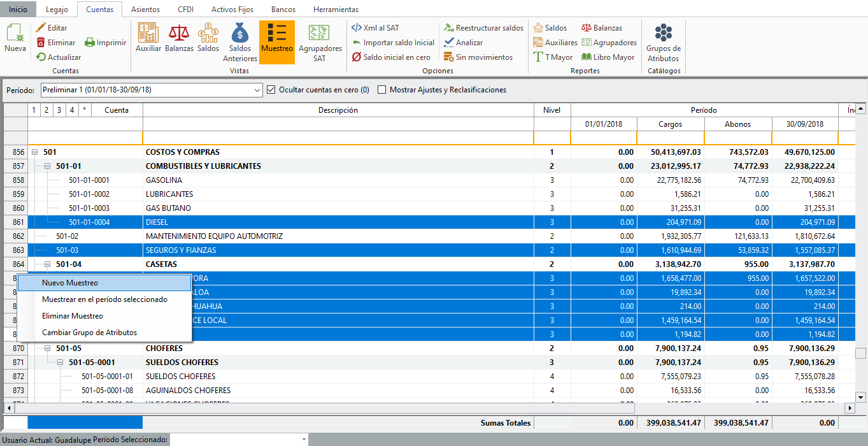Collapse the 501-05-0001 SUELDOS CHOFERES node
868x446 pixels.
pyautogui.click(x=60, y=363)
